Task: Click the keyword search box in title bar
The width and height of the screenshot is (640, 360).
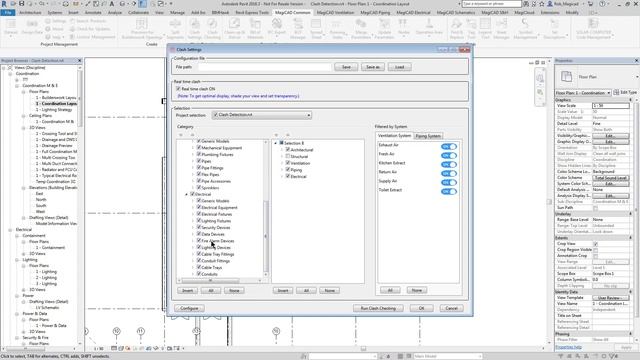Action: tap(491, 4)
